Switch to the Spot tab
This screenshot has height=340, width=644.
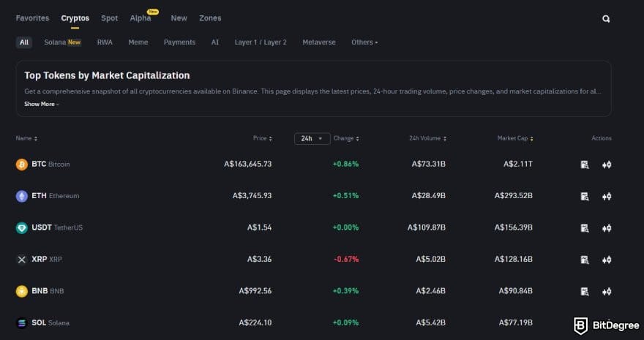pos(110,18)
